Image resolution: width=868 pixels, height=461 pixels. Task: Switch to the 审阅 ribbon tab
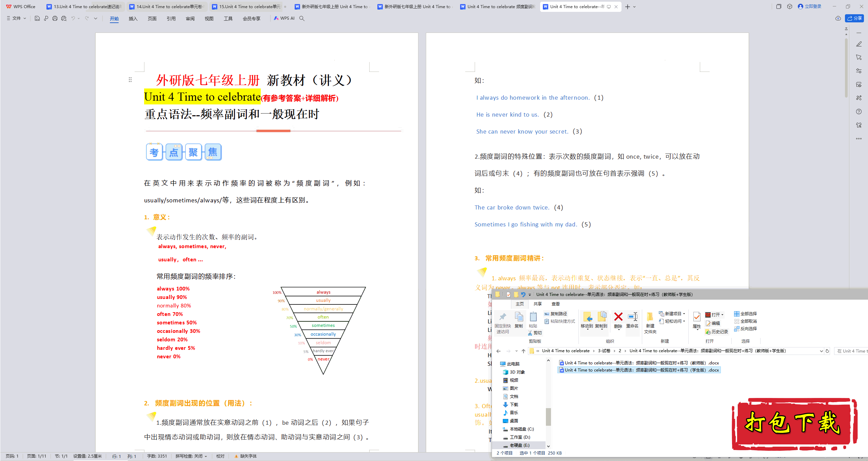tap(190, 19)
